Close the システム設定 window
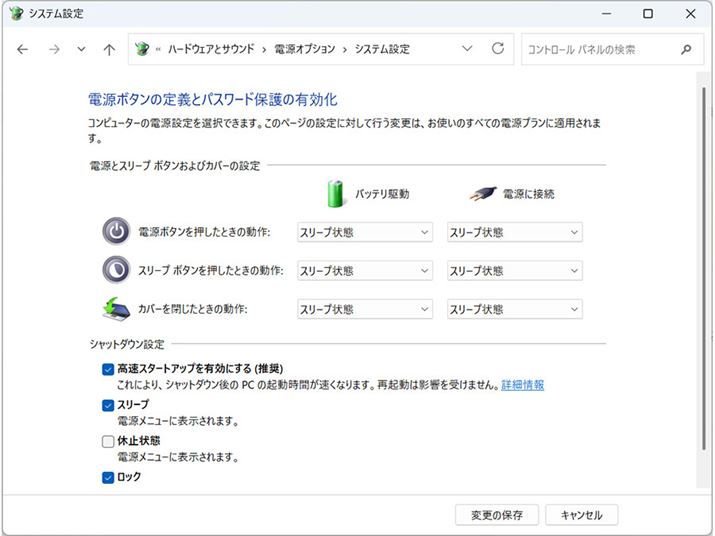 point(690,14)
